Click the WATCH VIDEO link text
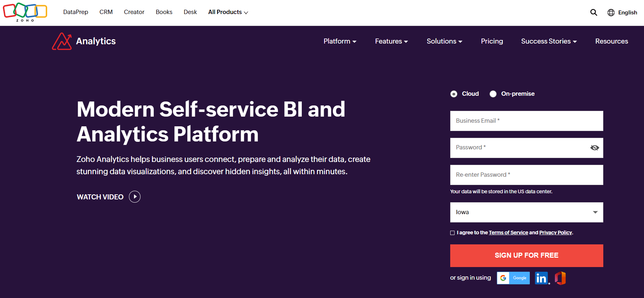 pos(100,197)
